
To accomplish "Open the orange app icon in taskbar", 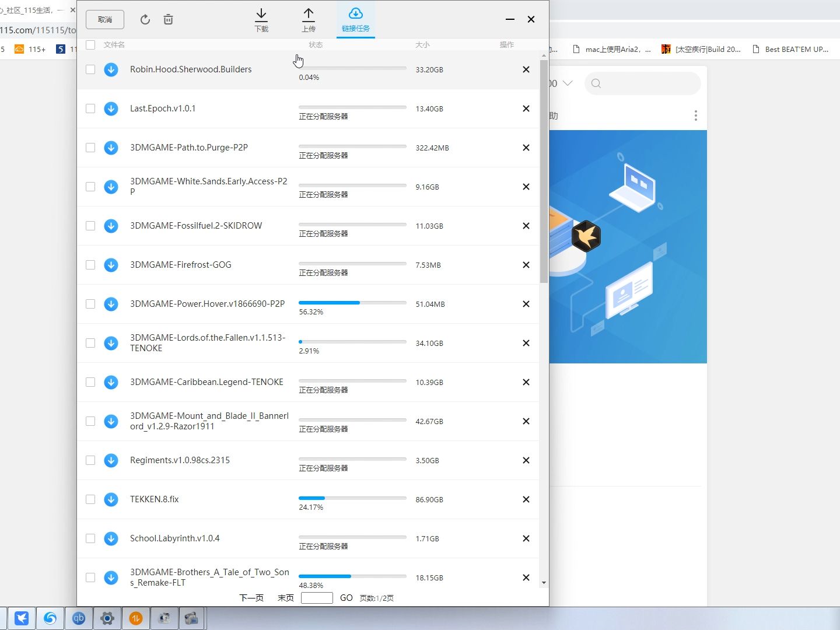I will [x=136, y=618].
